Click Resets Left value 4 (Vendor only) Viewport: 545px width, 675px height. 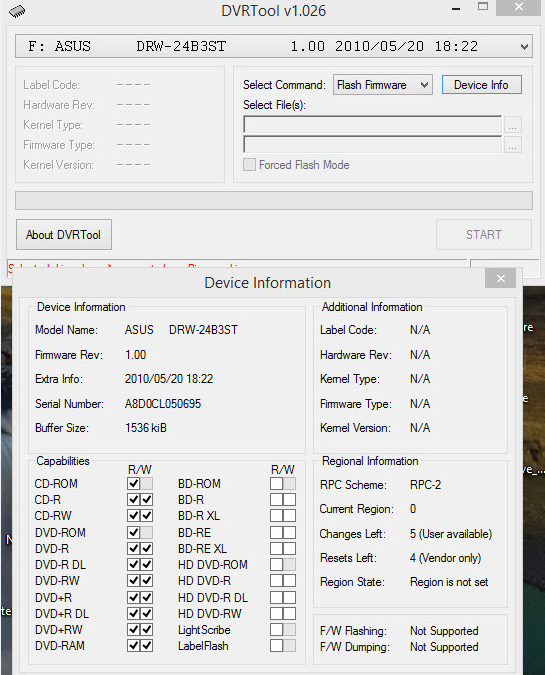click(x=445, y=558)
